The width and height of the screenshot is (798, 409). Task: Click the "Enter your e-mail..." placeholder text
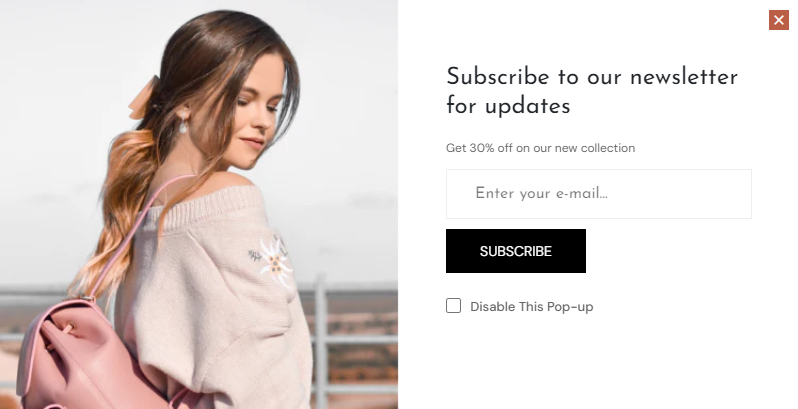[x=542, y=193]
